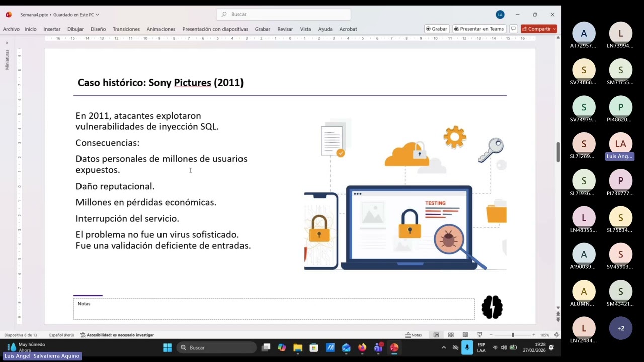This screenshot has height=362, width=644.
Task: Click the text 'Daño reputacional.'
Action: tap(115, 186)
